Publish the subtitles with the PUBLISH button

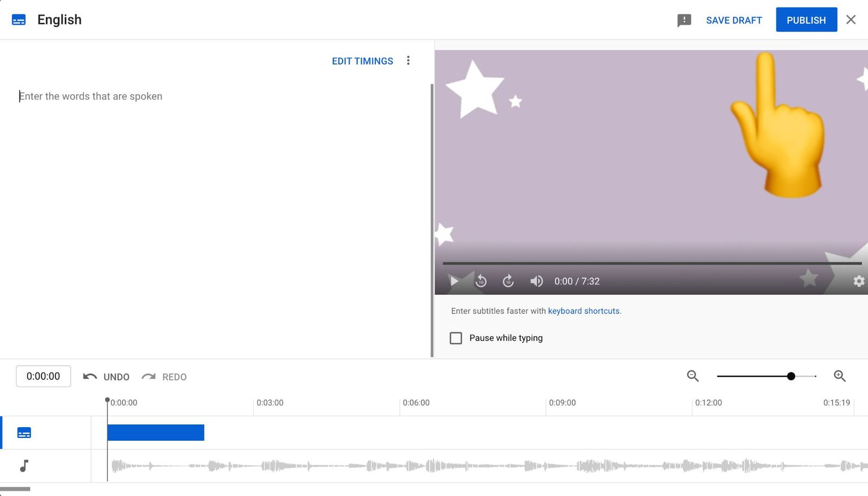[x=806, y=20]
